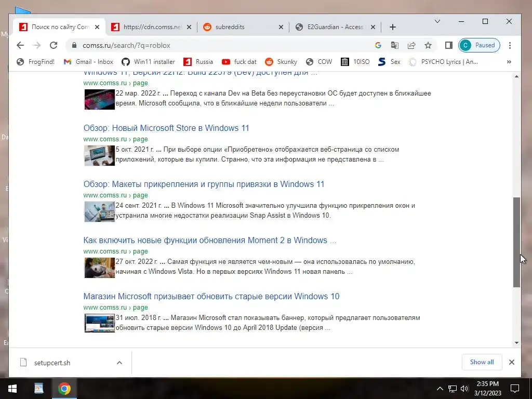Image resolution: width=532 pixels, height=399 pixels.
Task: Close the subreddits tab
Action: (281, 27)
